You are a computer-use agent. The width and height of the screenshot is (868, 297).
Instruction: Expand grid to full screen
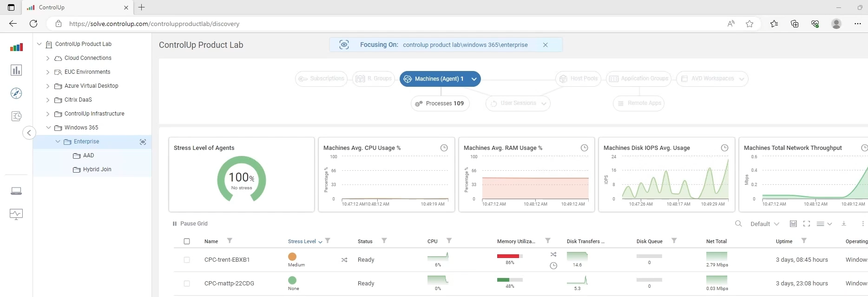807,224
